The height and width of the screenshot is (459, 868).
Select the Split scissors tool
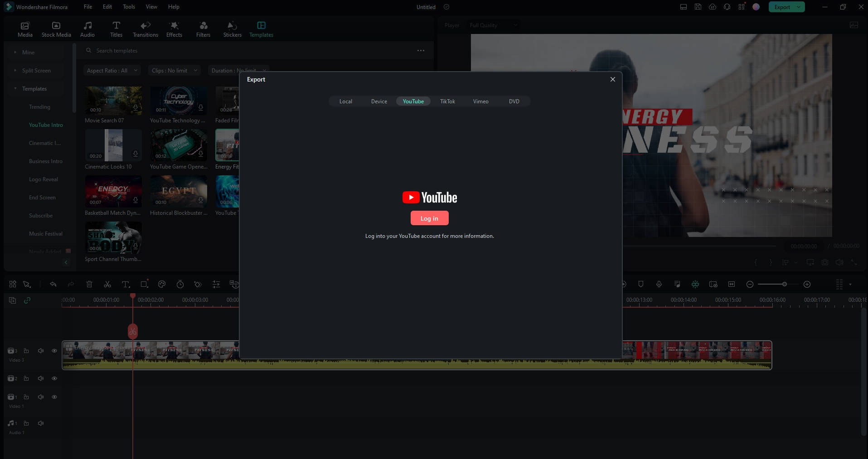107,284
